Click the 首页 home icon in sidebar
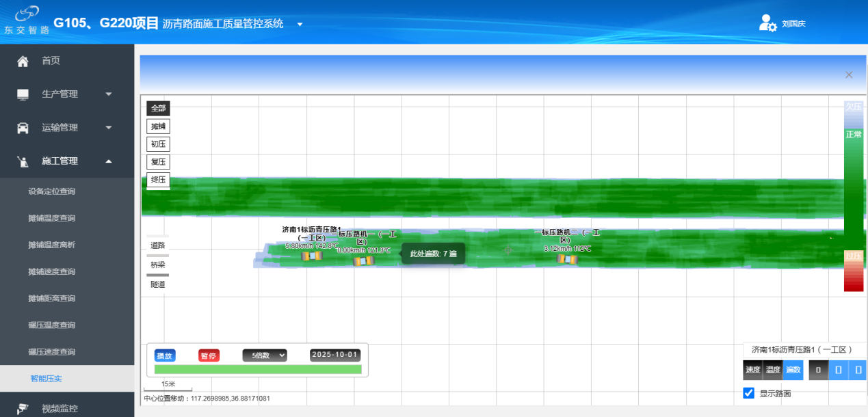This screenshot has height=417, width=868. [23, 62]
